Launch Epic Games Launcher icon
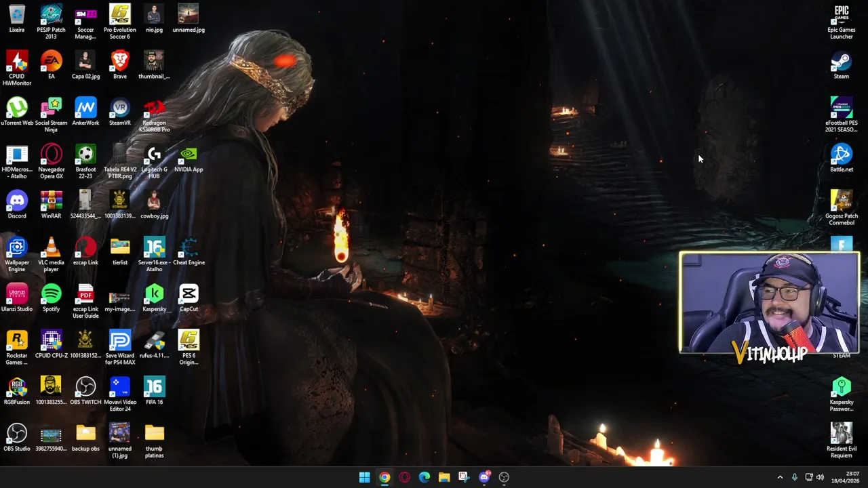Screen dimensions: 868x488 [842, 22]
